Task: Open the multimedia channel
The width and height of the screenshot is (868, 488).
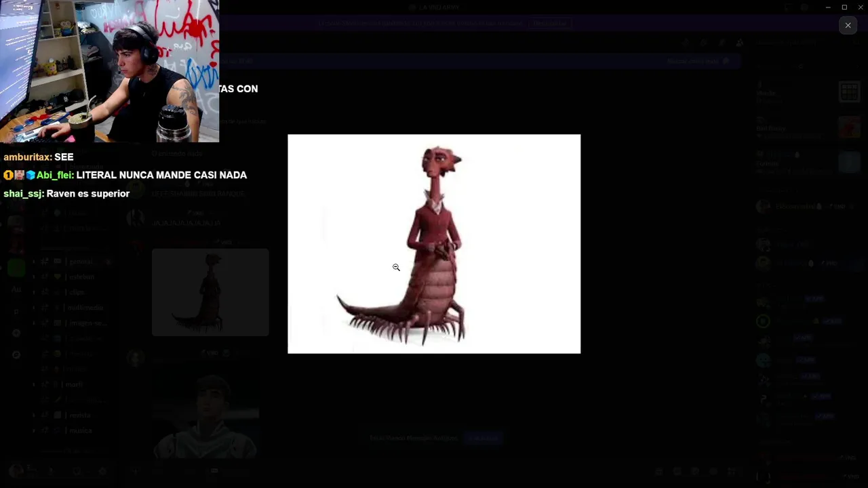Action: [x=85, y=308]
